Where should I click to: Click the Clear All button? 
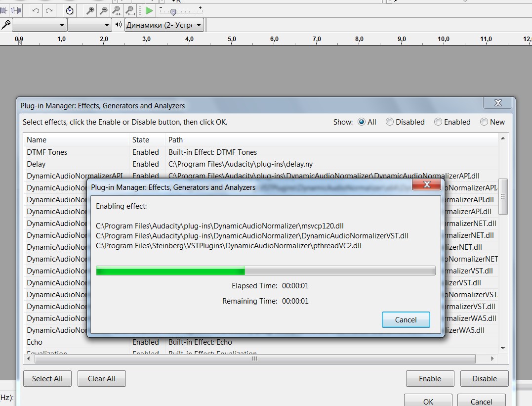(101, 378)
